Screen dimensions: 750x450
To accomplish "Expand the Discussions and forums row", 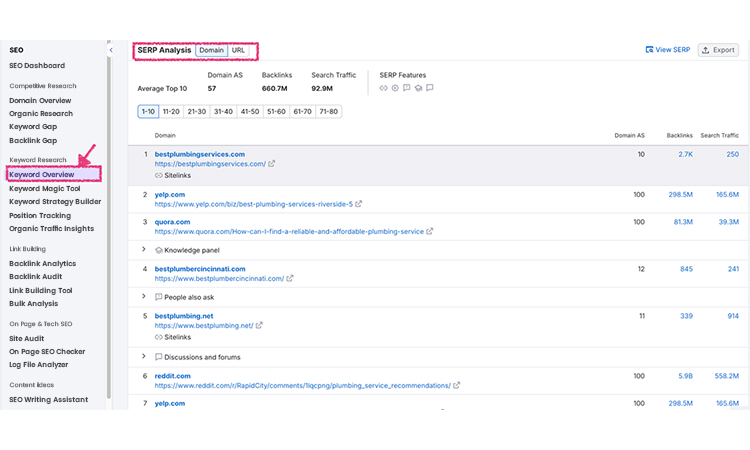I will coord(143,356).
